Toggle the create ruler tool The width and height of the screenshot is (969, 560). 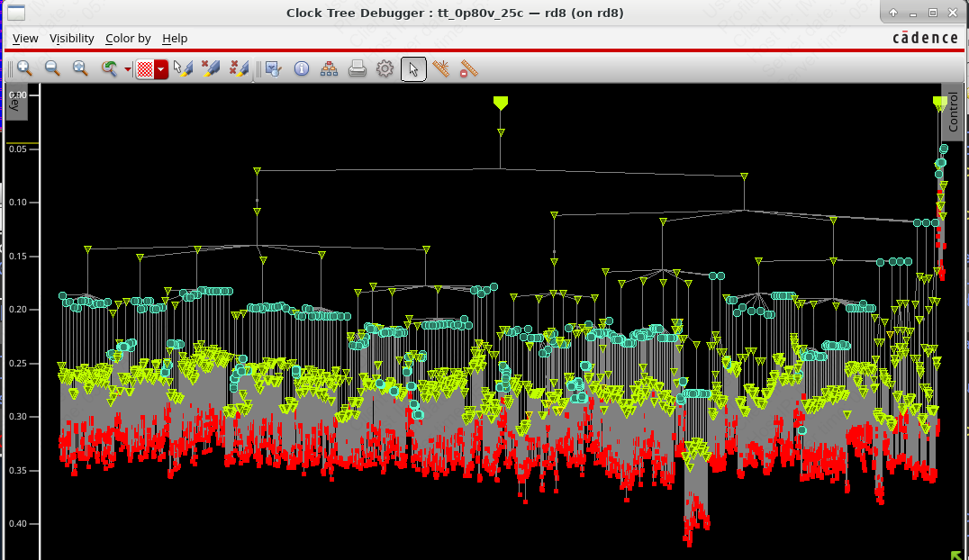[441, 68]
